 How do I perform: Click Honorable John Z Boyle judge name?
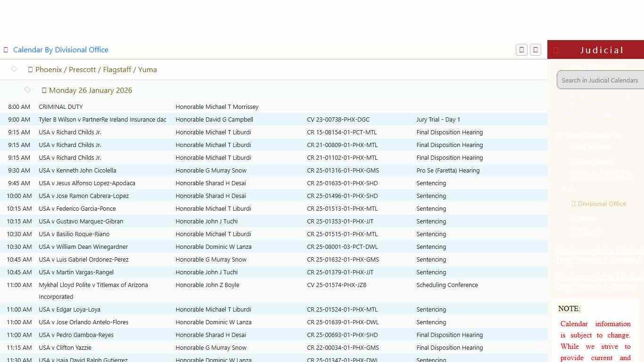[207, 285]
